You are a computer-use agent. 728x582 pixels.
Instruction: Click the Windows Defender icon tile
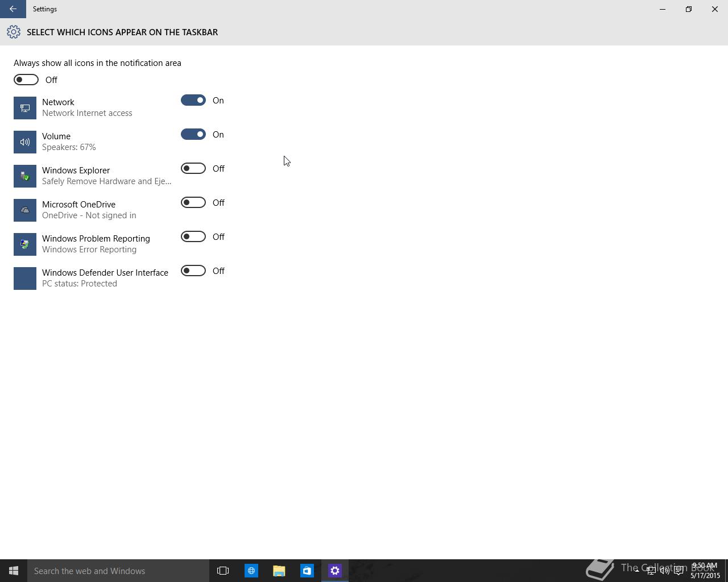pos(25,278)
